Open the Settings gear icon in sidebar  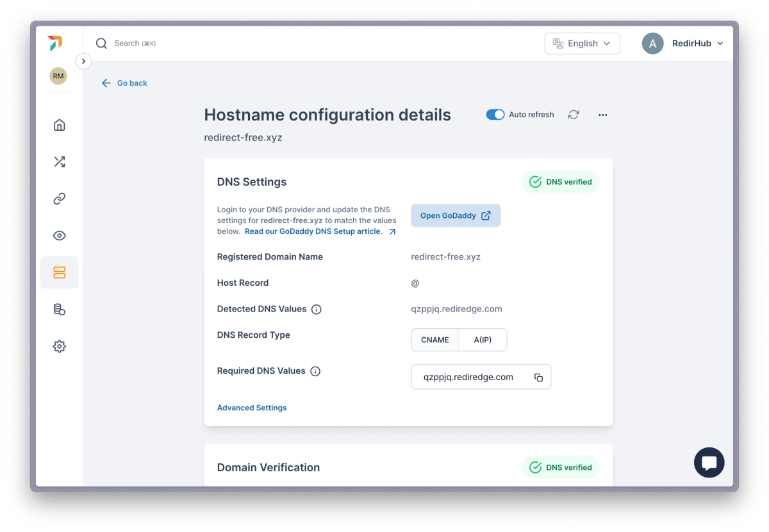click(59, 346)
